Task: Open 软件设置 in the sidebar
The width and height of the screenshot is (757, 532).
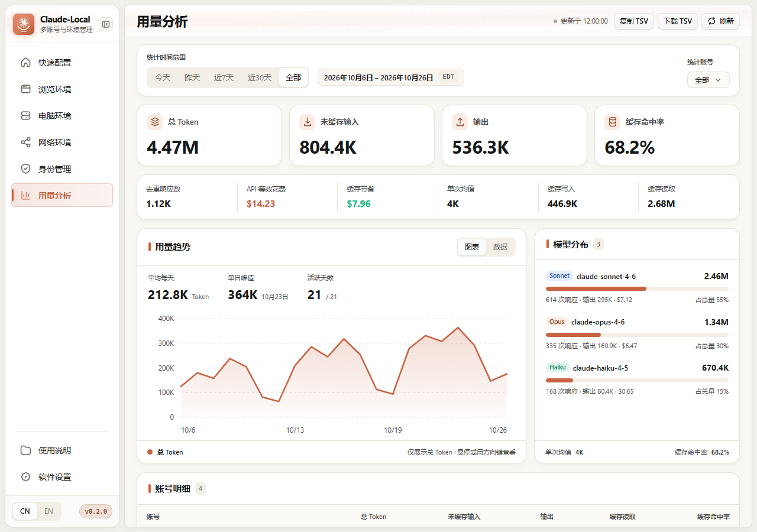Action: pos(62,477)
